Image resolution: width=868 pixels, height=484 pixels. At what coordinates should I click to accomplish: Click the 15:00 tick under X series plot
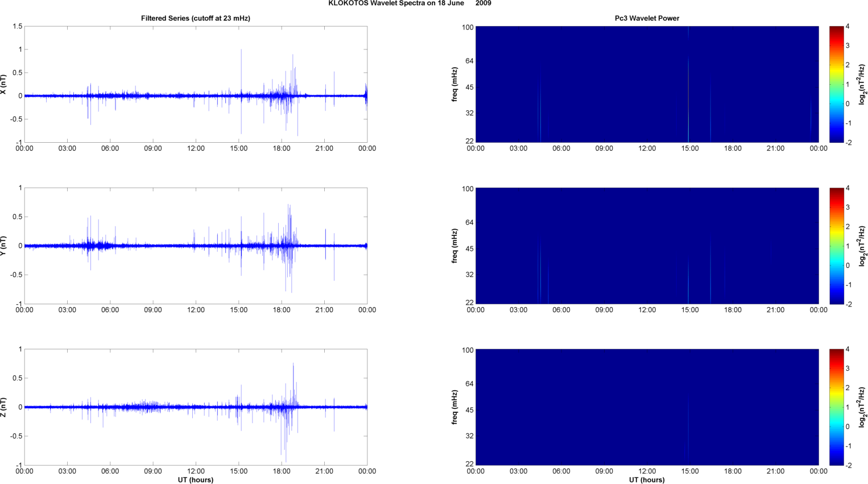(239, 148)
